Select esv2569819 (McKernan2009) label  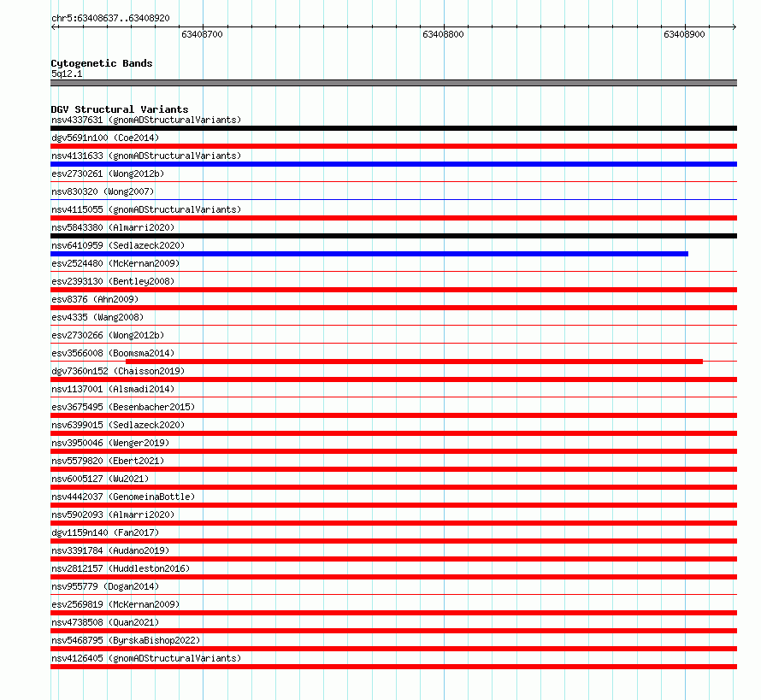(115, 604)
